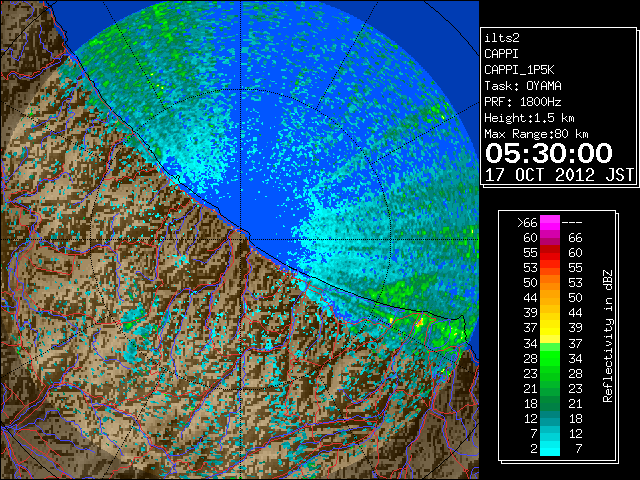The image size is (640, 480).
Task: Click the '---' legend label
Action: 572,223
